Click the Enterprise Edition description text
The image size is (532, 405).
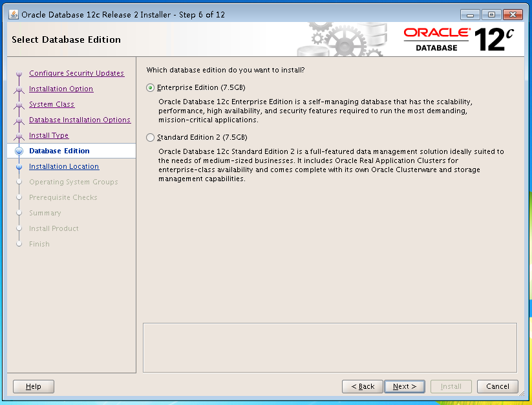coord(315,111)
